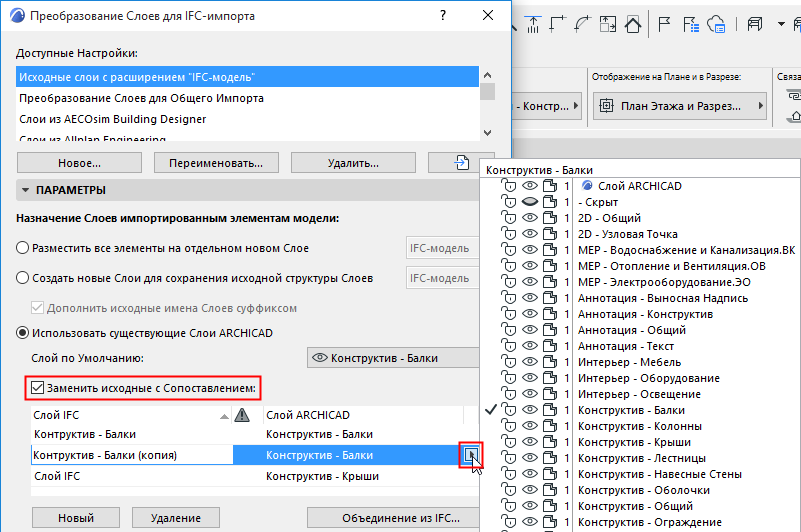Toggle visibility eye of '- Скрыт' layer
801x532 pixels.
tap(530, 202)
